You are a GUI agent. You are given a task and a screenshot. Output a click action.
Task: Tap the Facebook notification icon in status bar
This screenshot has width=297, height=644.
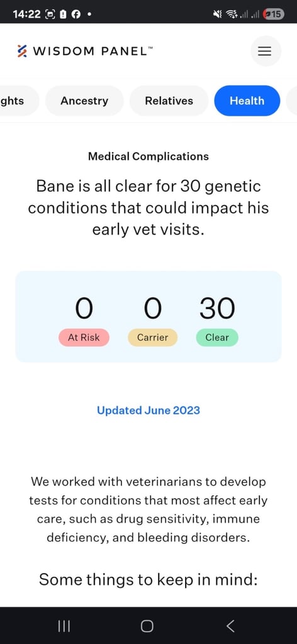click(x=75, y=14)
